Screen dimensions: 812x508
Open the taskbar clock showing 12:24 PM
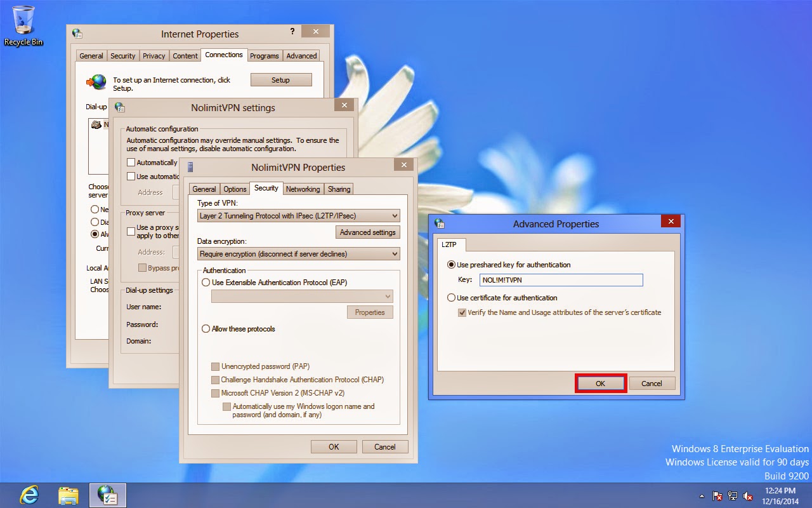tap(780, 496)
